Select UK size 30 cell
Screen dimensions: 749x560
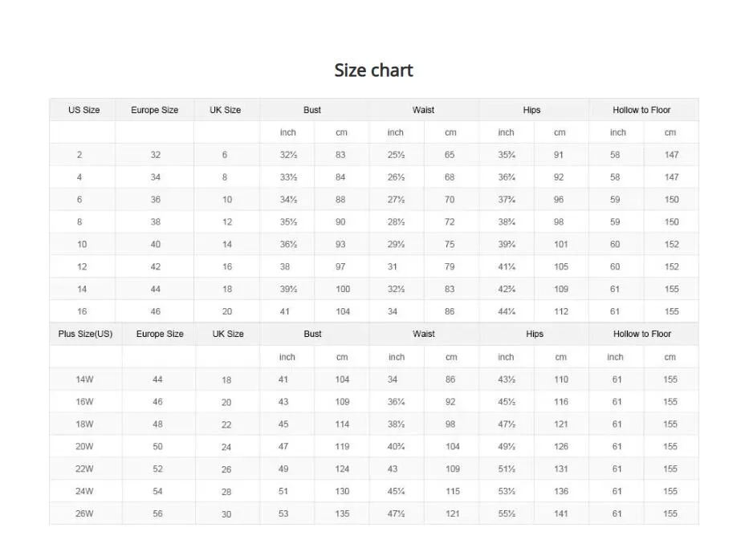click(x=226, y=514)
